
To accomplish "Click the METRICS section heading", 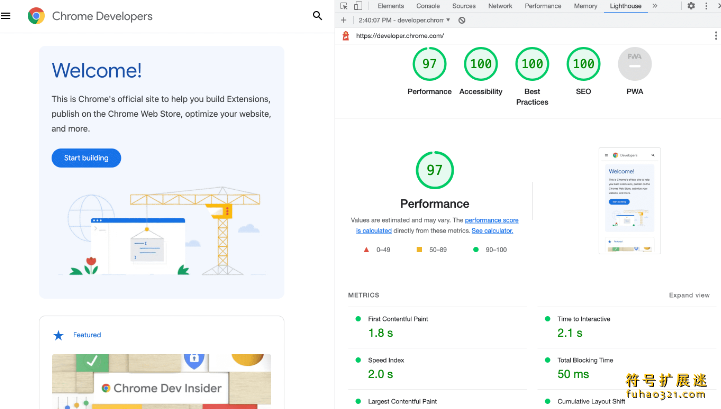I will pos(363,295).
